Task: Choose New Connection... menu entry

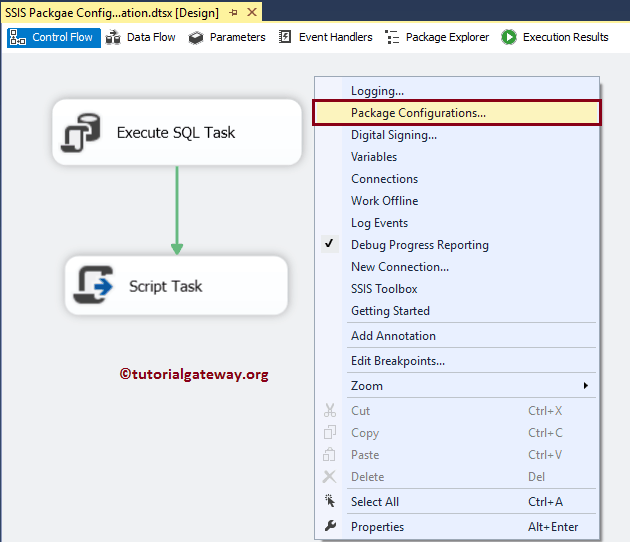Action: click(x=457, y=267)
